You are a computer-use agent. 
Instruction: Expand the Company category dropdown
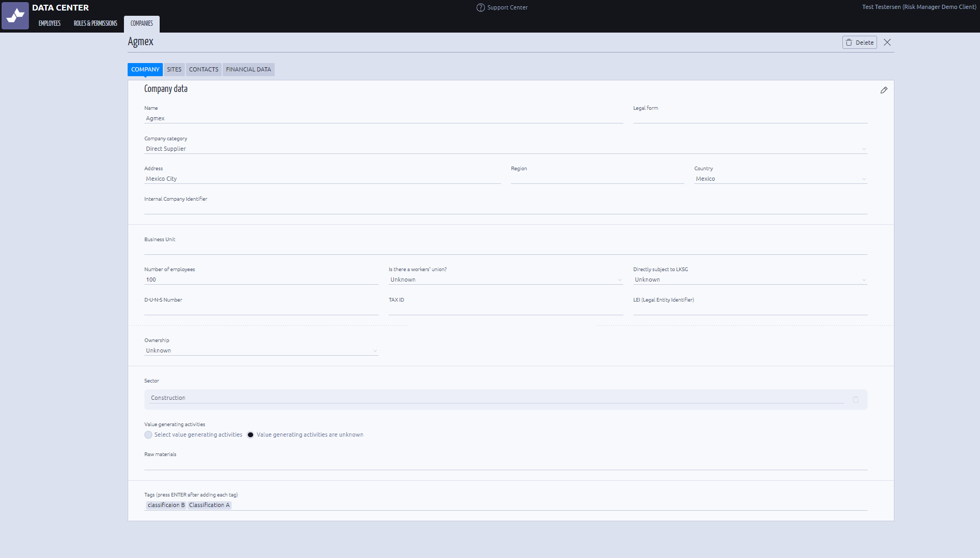[506, 149]
